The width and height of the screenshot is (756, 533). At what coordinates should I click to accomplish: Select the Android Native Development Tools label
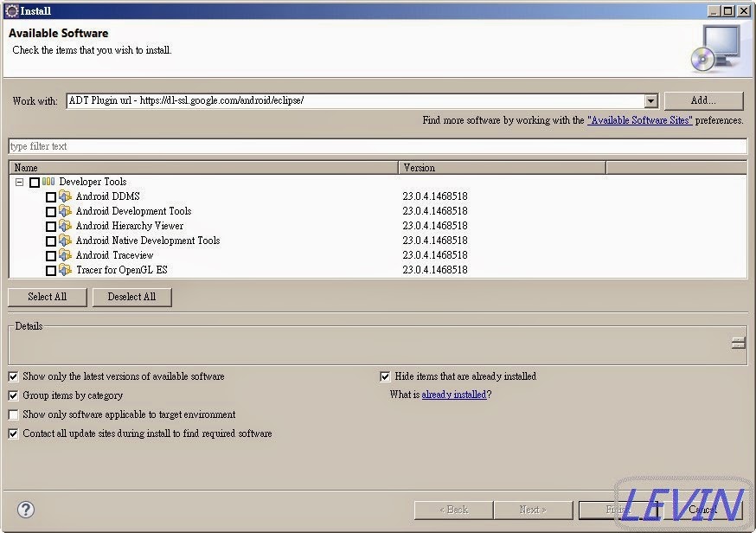[x=148, y=241]
